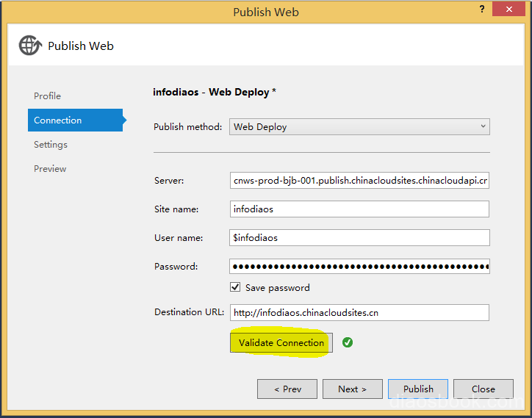Focus the Server address field
This screenshot has width=532, height=418.
pyautogui.click(x=359, y=181)
